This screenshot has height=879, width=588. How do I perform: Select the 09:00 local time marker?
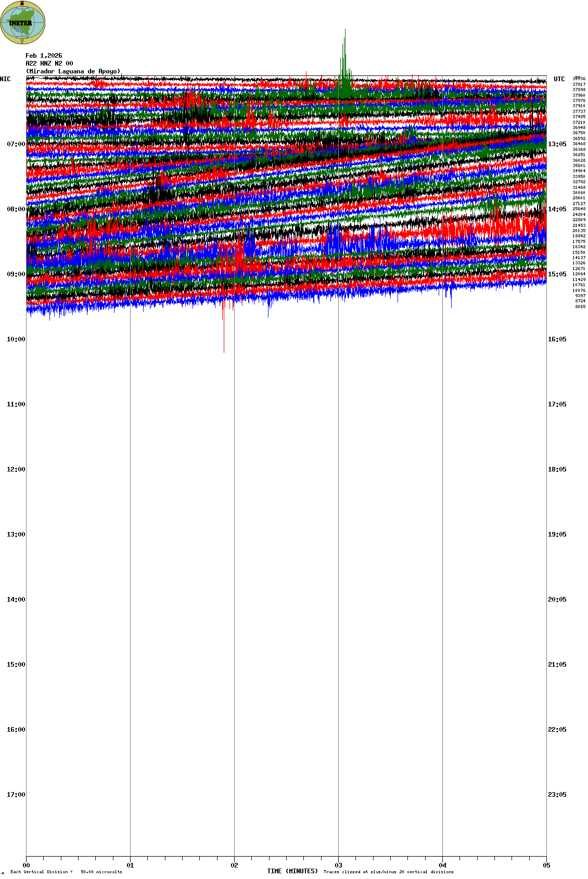tap(16, 274)
